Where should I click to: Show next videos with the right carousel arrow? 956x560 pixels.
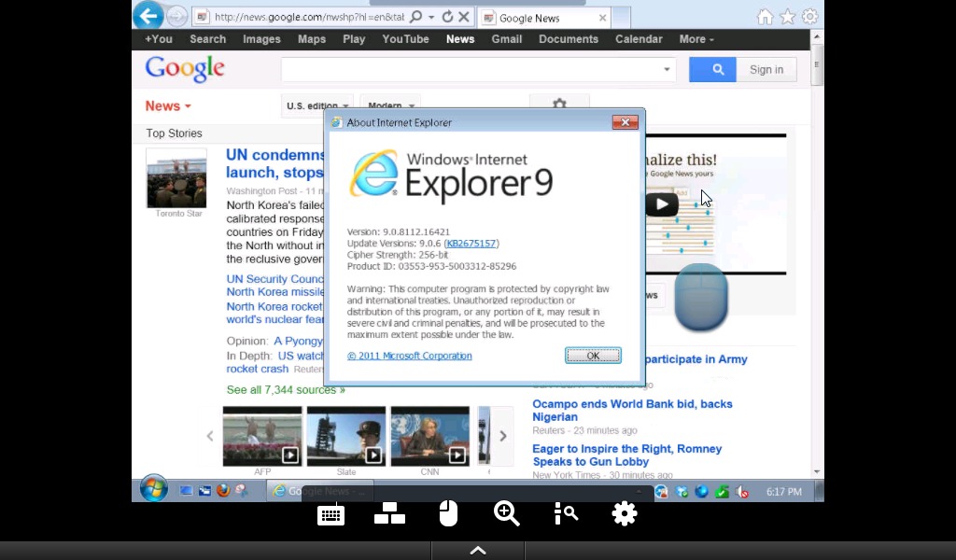coord(503,436)
